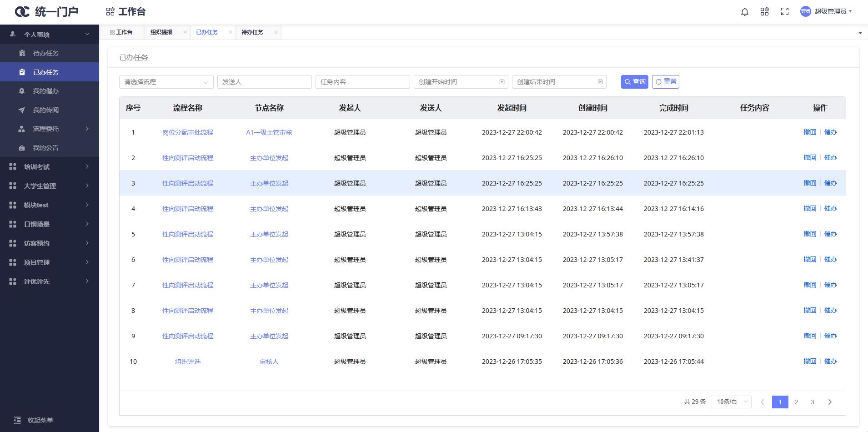Viewport: 868px width, 432px height.
Task: Open 我的传阅 from the sidebar
Action: pyautogui.click(x=45, y=110)
